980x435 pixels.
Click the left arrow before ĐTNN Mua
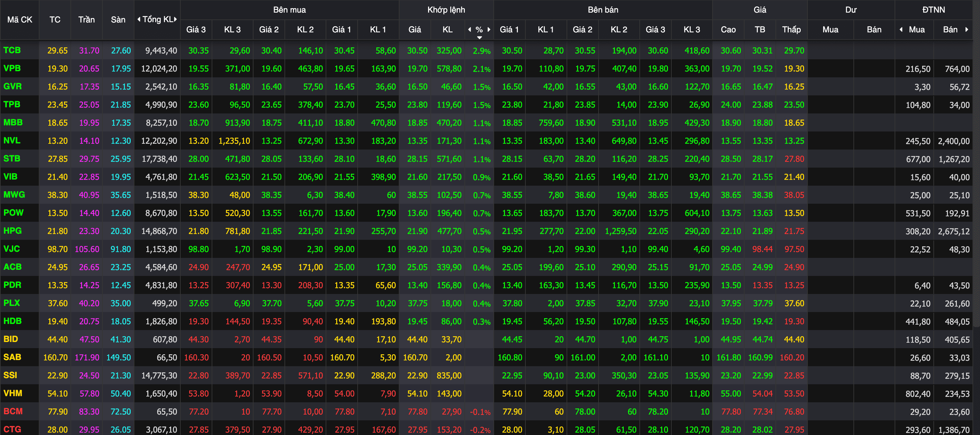coord(901,29)
